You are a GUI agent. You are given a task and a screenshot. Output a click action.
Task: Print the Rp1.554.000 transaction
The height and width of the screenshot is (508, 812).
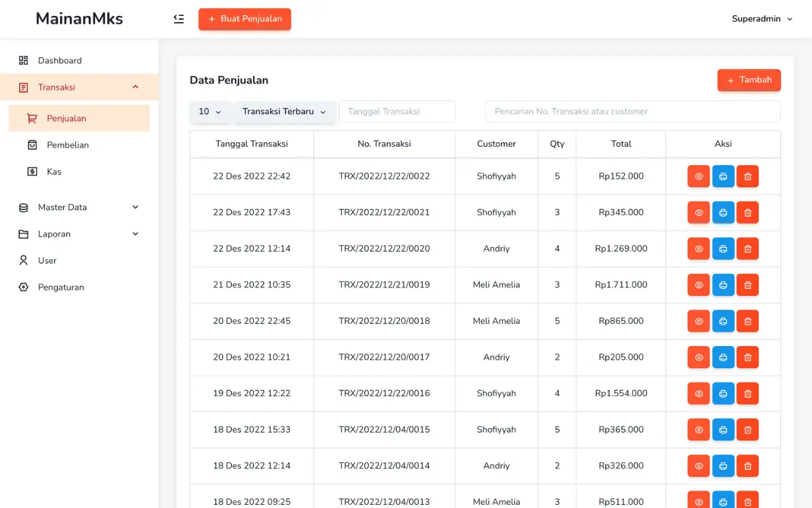coord(723,394)
